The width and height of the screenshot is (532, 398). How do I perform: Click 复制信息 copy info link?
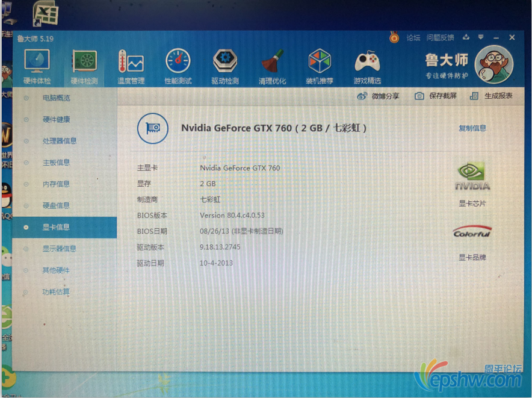pos(472,128)
